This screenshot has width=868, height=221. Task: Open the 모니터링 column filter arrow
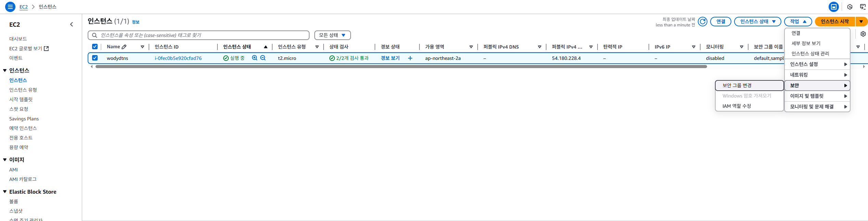coord(742,47)
